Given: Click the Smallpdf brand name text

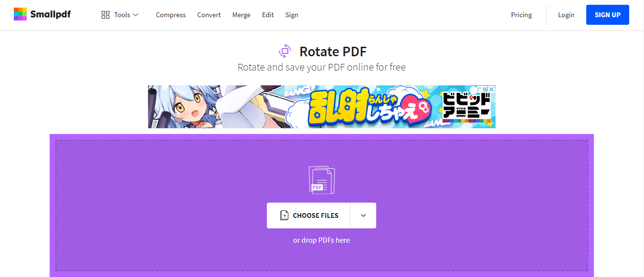Looking at the screenshot, I should pyautogui.click(x=50, y=14).
